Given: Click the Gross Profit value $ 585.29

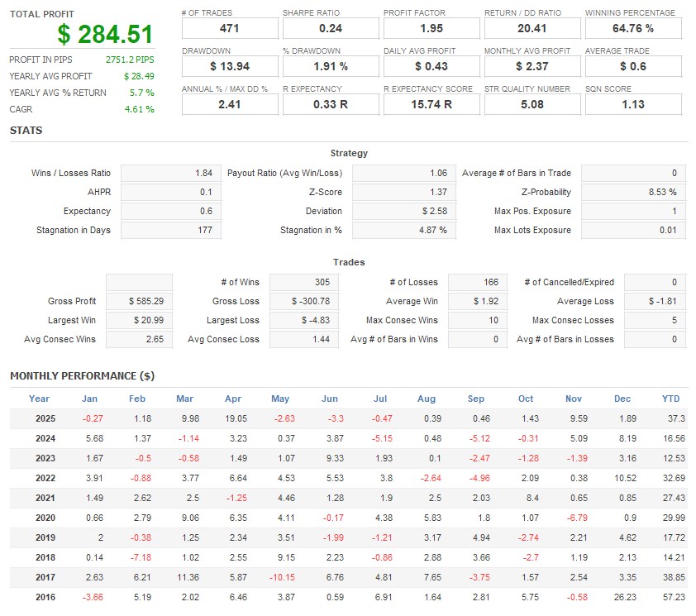Looking at the screenshot, I should 140,301.
